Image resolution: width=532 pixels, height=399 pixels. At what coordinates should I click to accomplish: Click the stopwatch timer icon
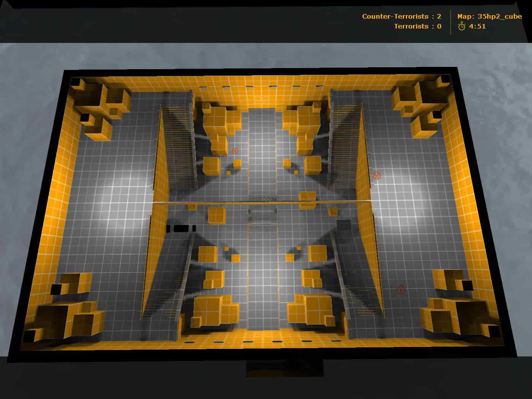click(x=462, y=26)
